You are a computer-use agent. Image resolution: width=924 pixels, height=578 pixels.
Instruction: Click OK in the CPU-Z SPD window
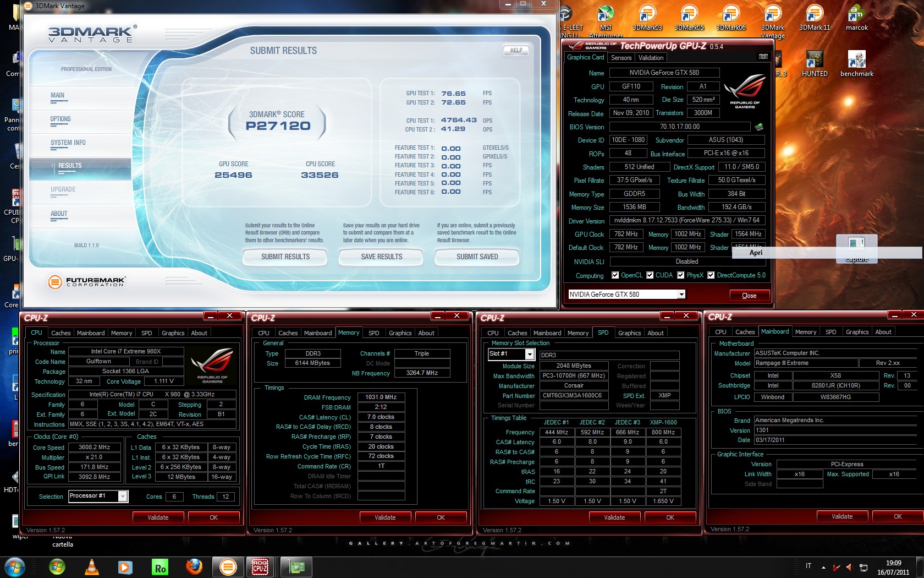coord(670,517)
